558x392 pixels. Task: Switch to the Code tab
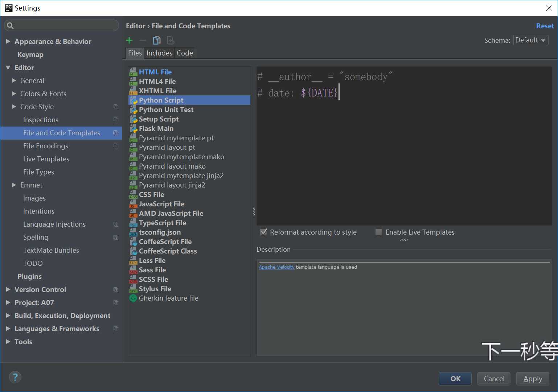coord(185,53)
